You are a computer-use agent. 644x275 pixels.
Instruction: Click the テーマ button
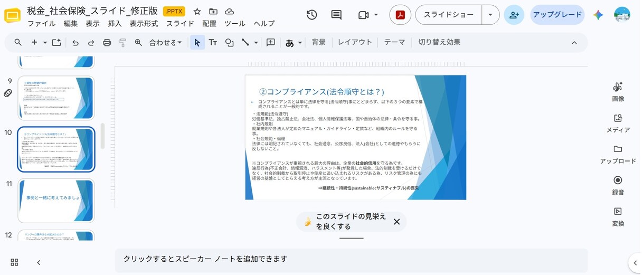[x=394, y=42]
